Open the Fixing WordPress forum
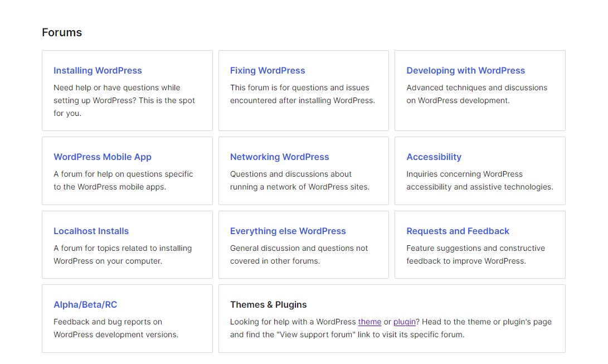 (267, 71)
